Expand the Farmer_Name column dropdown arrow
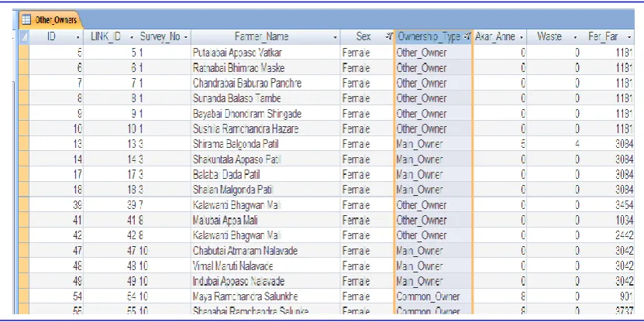This screenshot has height=322, width=644. click(335, 37)
